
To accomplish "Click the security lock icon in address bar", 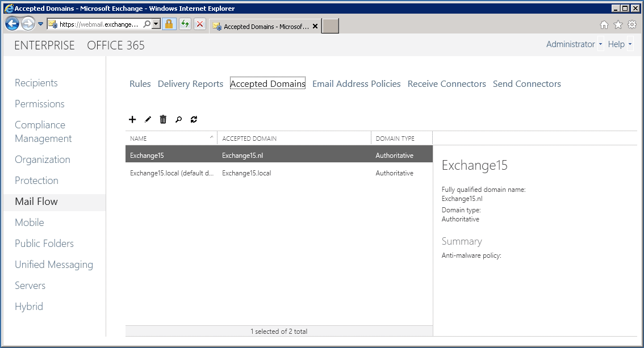I will 169,24.
